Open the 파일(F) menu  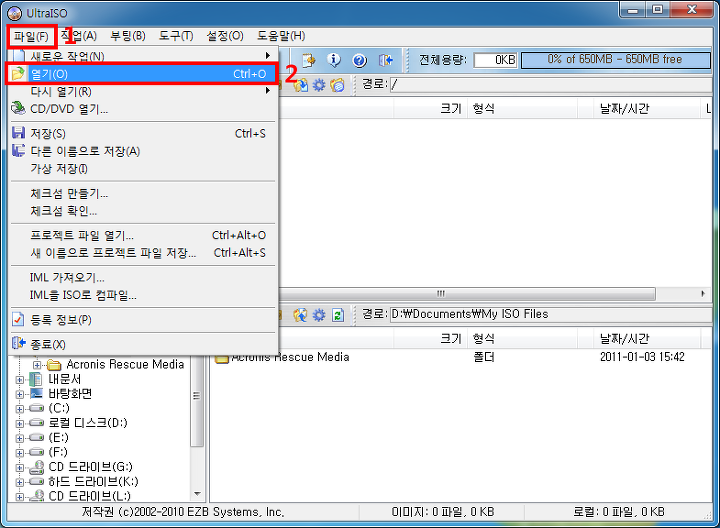point(31,36)
